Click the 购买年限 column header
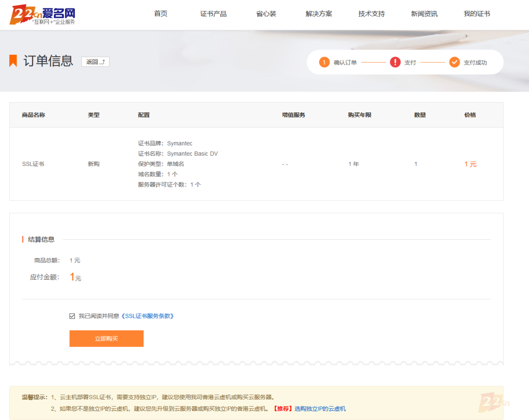529x420 pixels. [x=359, y=115]
